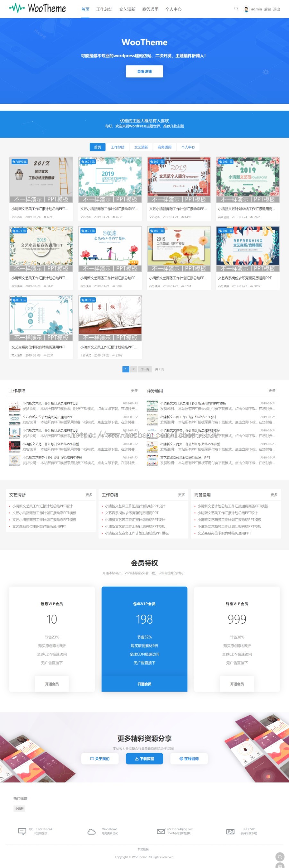Screen dimensions: 289x868
Task: Open the REFRESHING 文艺森系竞聘简历 thumbnail
Action: click(x=248, y=249)
